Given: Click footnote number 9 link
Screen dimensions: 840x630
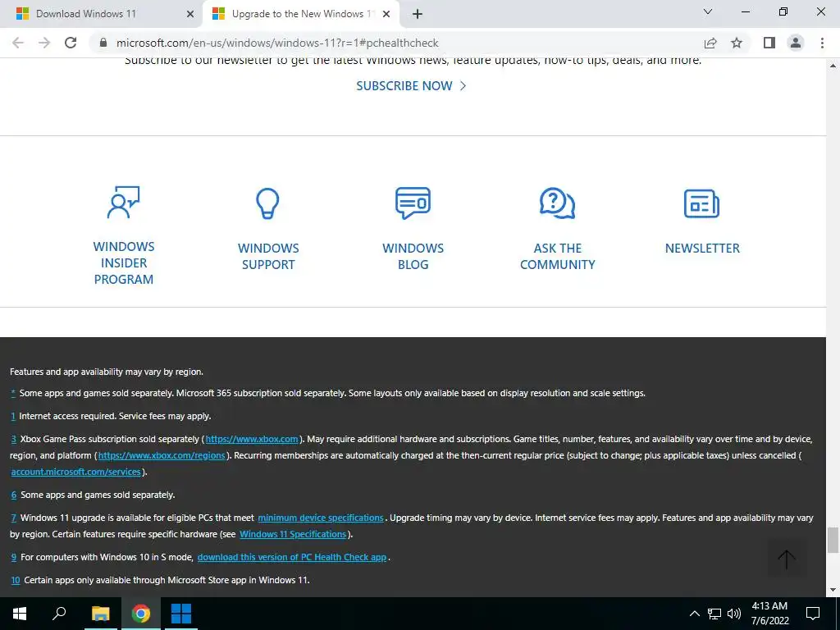Looking at the screenshot, I should (x=13, y=557).
